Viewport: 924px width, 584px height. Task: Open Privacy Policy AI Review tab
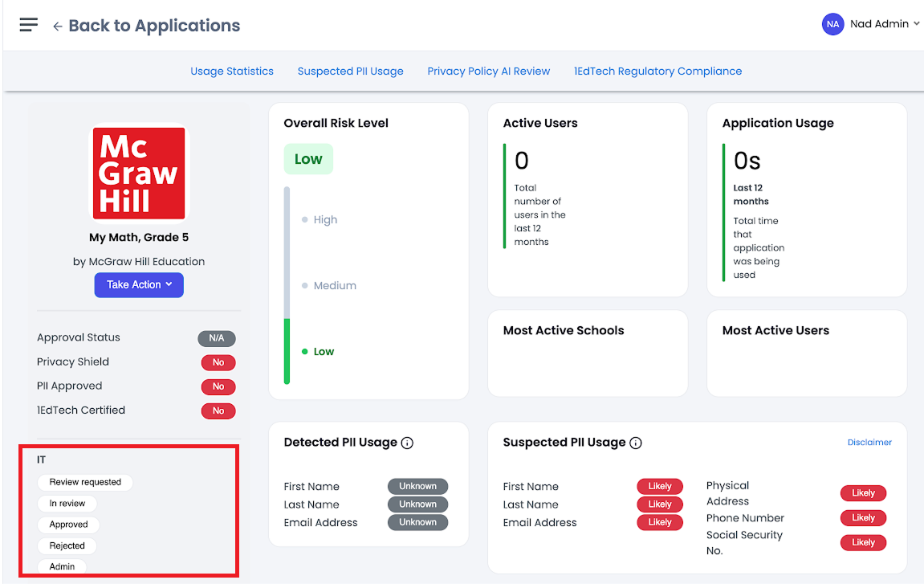[489, 71]
